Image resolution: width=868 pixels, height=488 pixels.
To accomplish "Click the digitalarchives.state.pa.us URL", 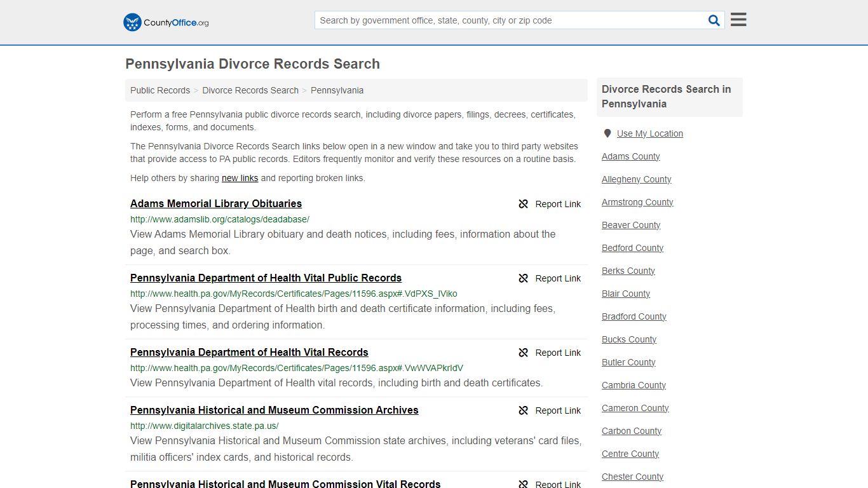I will coord(205,426).
